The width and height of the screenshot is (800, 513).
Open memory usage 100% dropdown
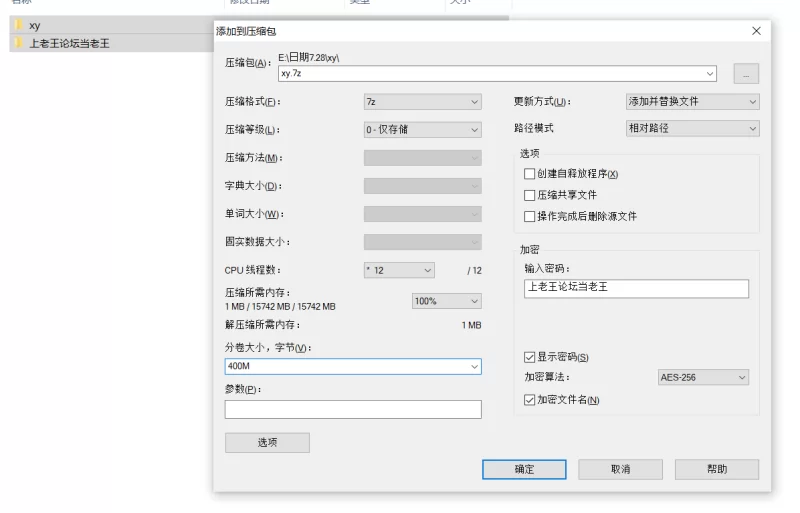pyautogui.click(x=446, y=301)
